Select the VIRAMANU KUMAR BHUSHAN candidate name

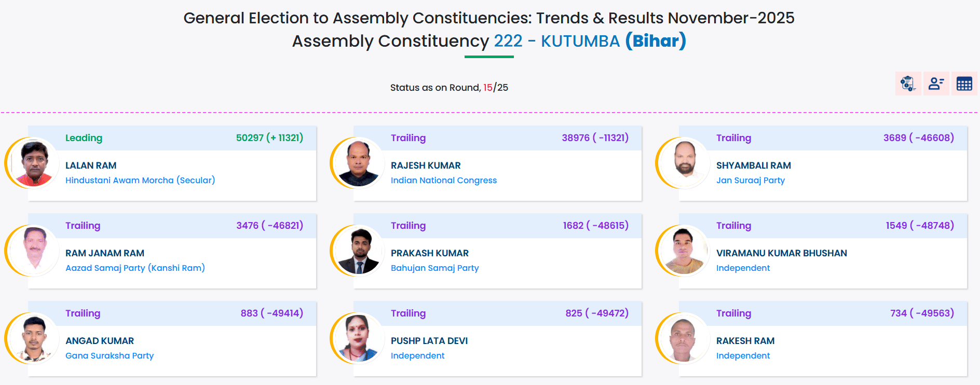pos(781,253)
